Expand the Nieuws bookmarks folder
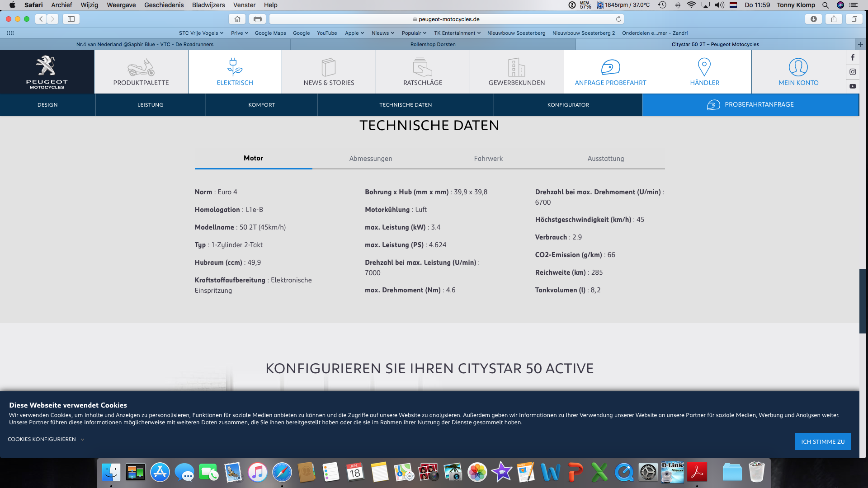The width and height of the screenshot is (868, 488). point(383,33)
